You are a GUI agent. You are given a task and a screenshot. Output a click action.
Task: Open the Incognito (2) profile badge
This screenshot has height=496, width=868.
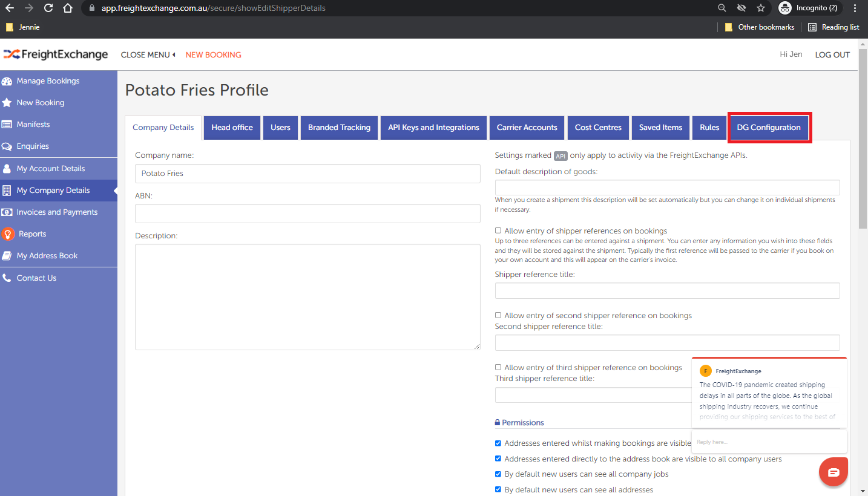pos(810,8)
